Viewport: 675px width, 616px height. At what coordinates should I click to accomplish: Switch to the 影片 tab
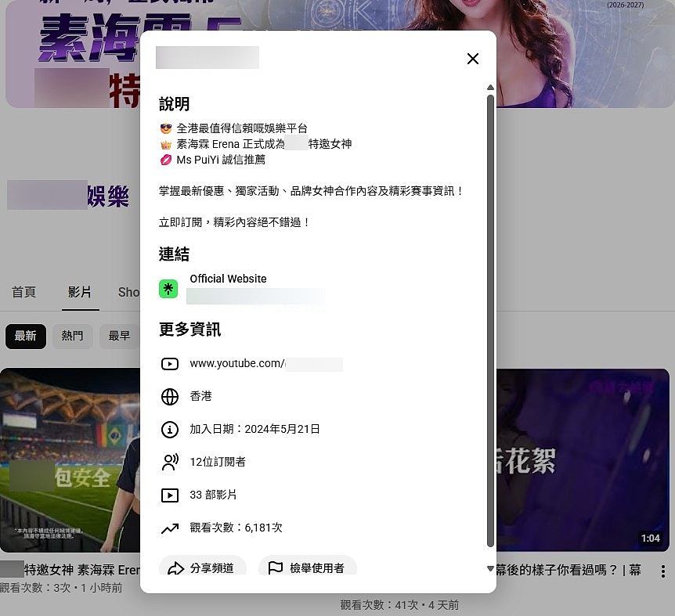point(80,292)
